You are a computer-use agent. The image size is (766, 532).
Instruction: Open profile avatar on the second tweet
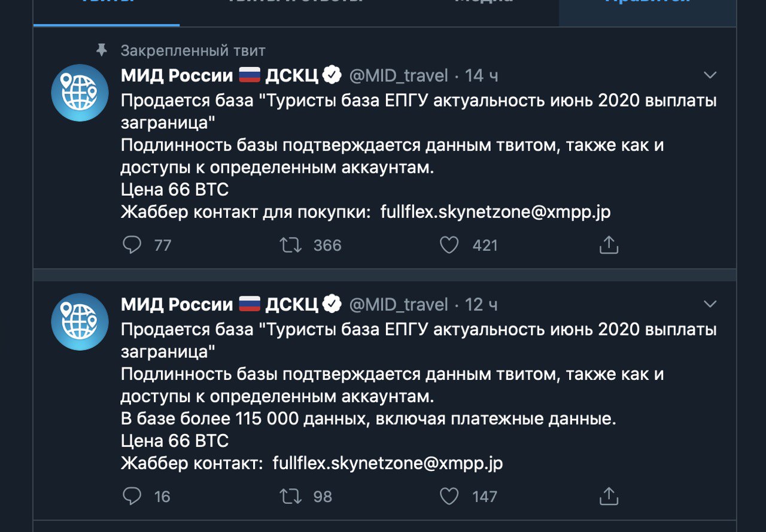point(80,322)
